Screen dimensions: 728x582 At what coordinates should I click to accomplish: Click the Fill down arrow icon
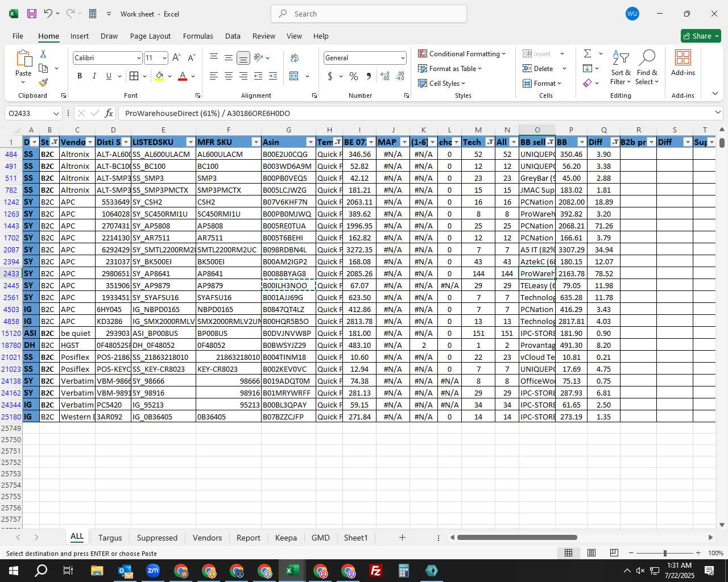[x=588, y=68]
